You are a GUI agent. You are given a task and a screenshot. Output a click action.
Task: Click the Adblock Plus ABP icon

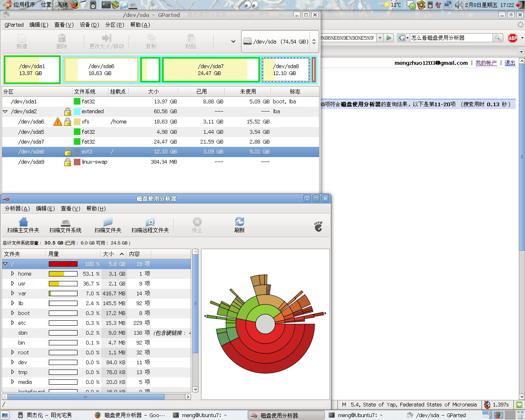[x=513, y=38]
